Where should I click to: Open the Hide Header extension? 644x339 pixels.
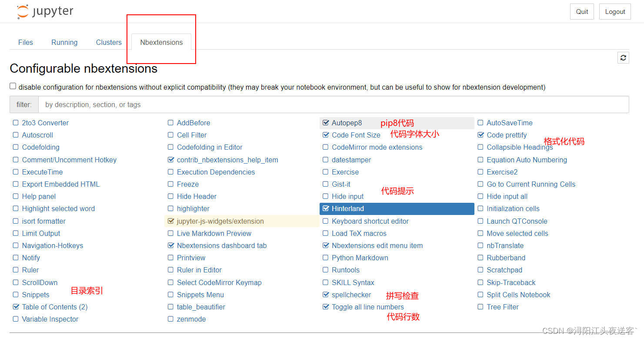pyautogui.click(x=197, y=196)
